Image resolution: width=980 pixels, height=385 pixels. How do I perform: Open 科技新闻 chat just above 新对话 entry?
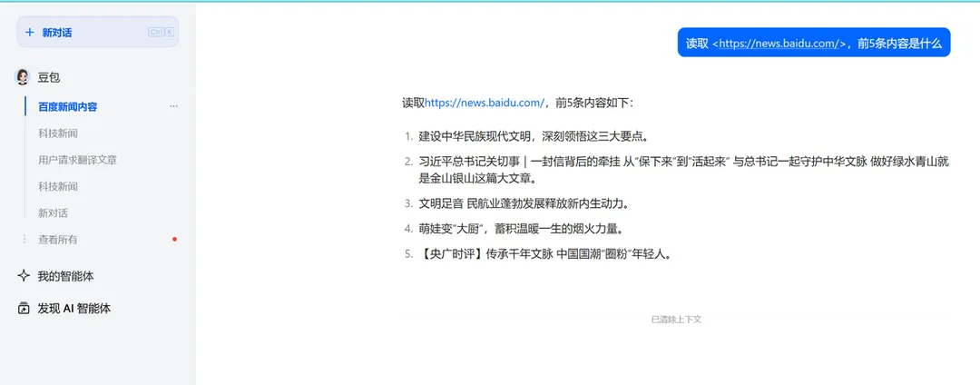point(58,186)
